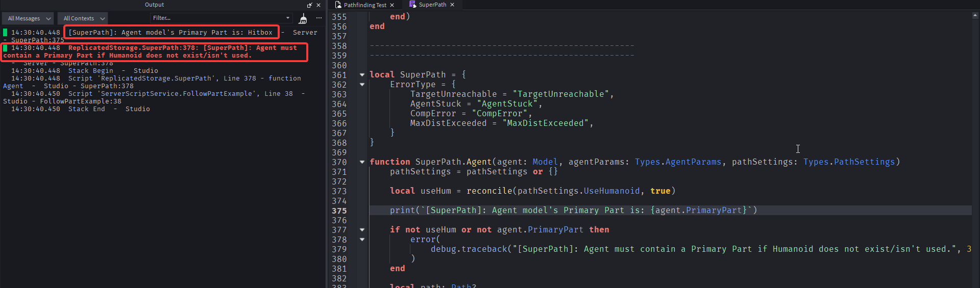Close the Pathfinding Test tab
This screenshot has height=288, width=980.
[x=392, y=5]
